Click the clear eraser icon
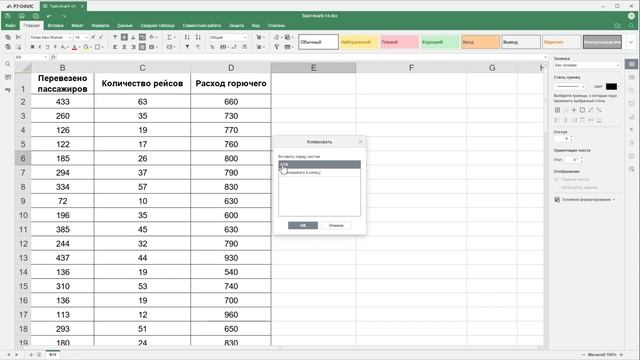Screen dimensions: 640x360 pos(276,37)
